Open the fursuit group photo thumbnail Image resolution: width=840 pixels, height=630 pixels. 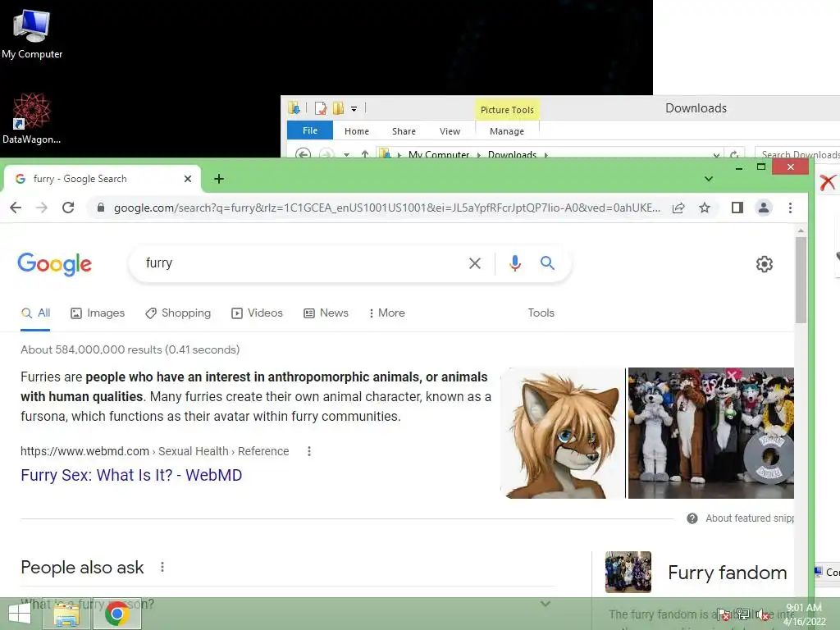711,433
